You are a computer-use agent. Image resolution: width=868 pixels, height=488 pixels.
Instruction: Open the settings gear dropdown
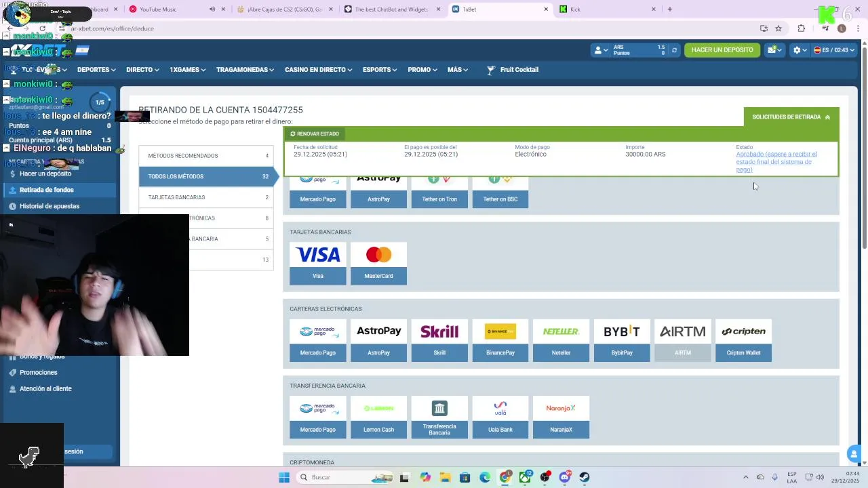coord(800,50)
